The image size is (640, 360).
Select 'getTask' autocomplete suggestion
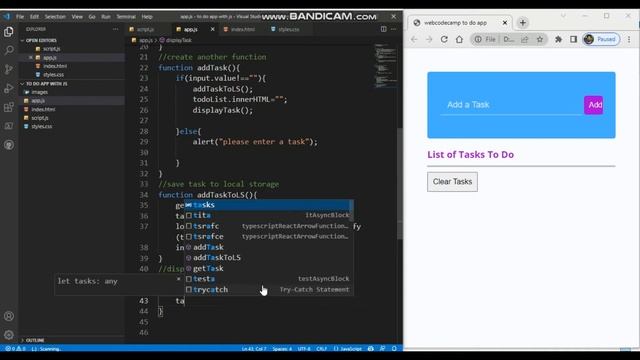pyautogui.click(x=267, y=269)
